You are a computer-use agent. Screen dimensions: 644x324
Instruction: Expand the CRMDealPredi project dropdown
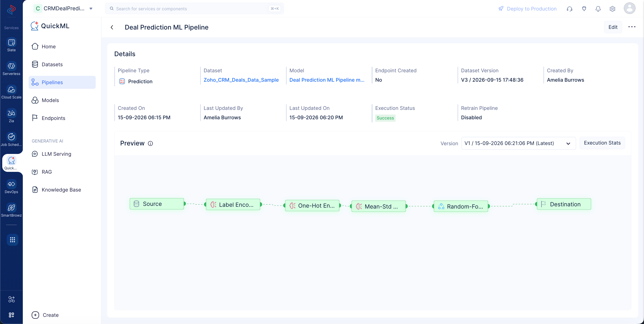[x=91, y=9]
